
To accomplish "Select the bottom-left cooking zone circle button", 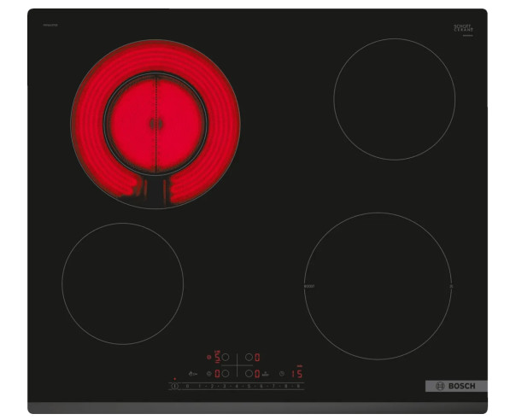I will click(226, 374).
